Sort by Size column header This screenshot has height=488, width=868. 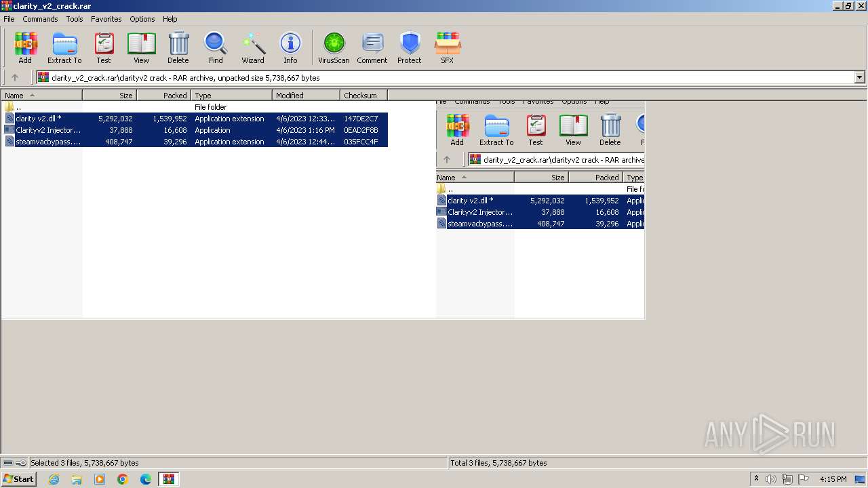109,96
